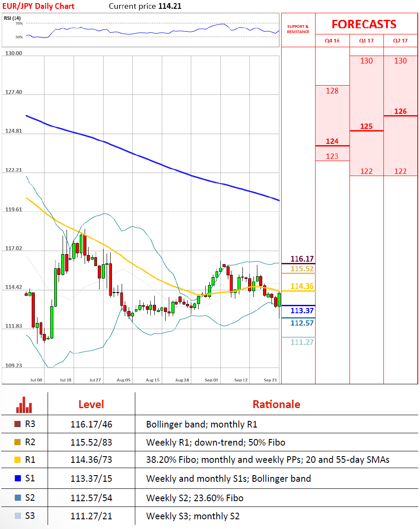Click the 122 forecast in Q2 17
This screenshot has width=420, height=529.
point(401,171)
